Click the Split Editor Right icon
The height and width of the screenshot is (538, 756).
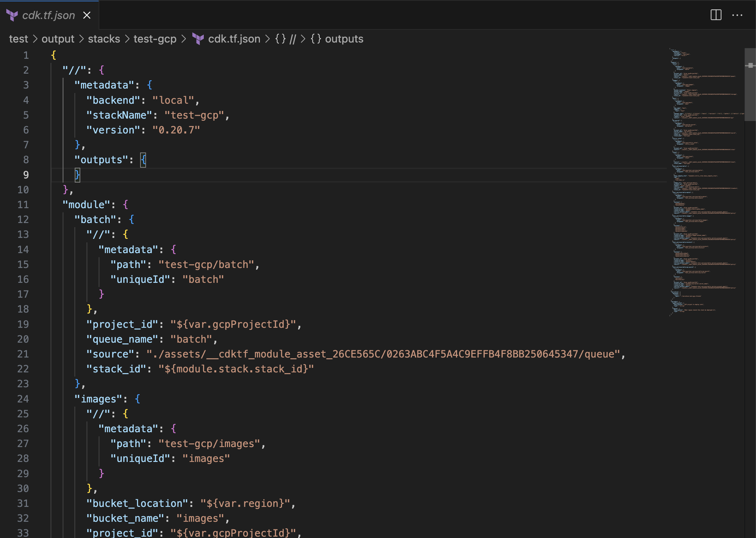[716, 15]
